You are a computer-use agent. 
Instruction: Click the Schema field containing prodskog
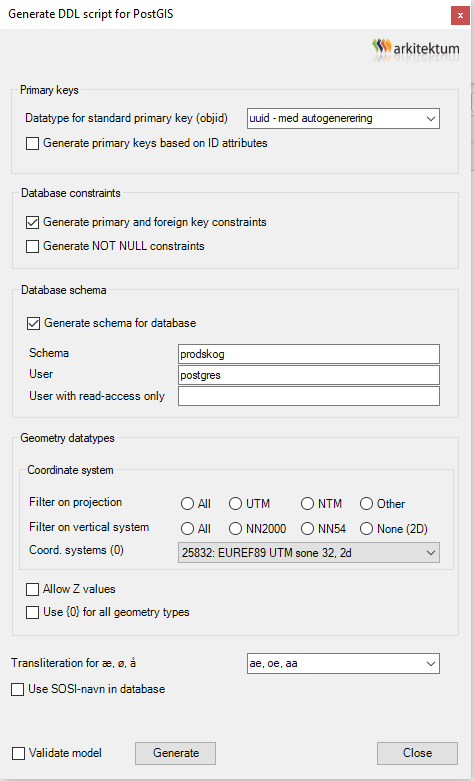coord(309,354)
